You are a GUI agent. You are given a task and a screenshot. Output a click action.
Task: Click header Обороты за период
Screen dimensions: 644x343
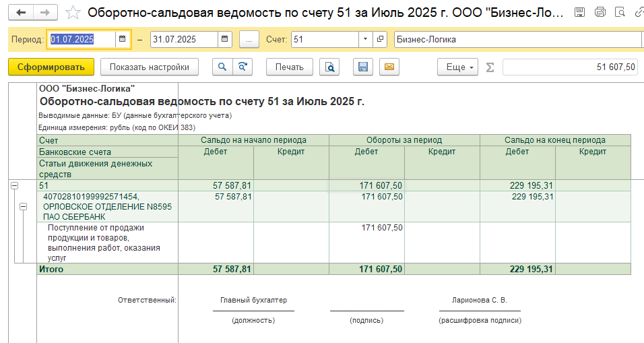coord(404,140)
